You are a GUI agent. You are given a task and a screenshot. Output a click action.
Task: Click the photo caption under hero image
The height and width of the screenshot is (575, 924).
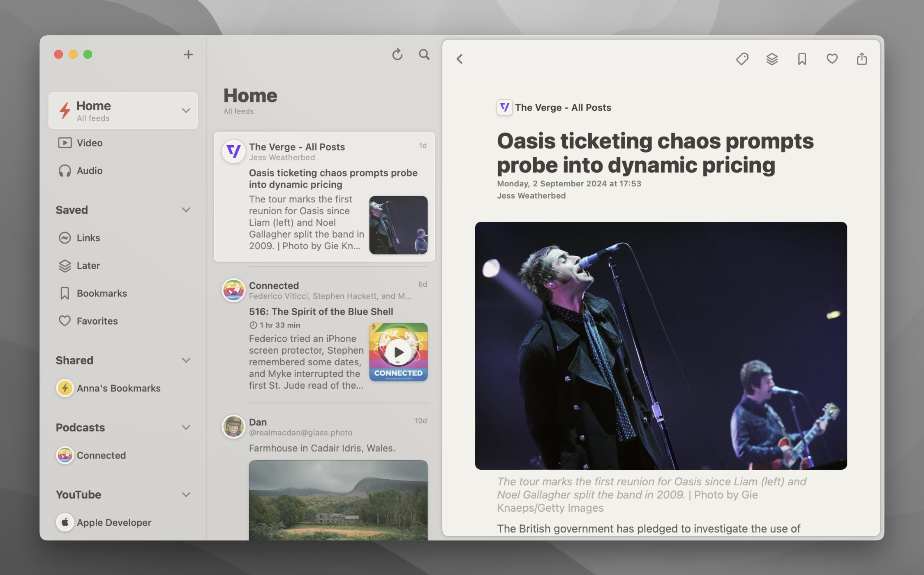pos(651,494)
